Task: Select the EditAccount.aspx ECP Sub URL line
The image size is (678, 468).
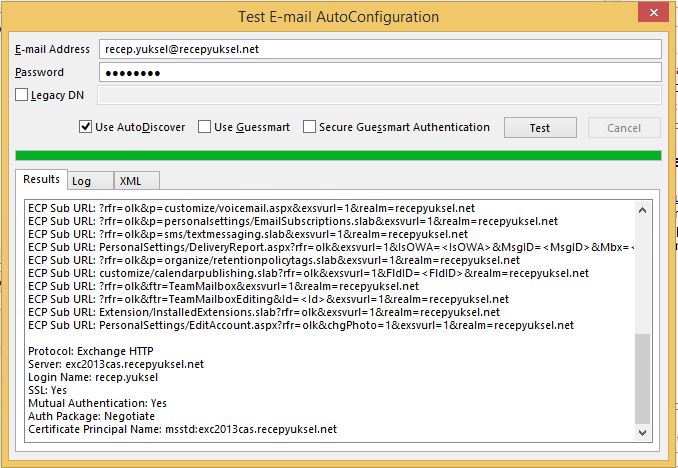Action: tap(301, 325)
